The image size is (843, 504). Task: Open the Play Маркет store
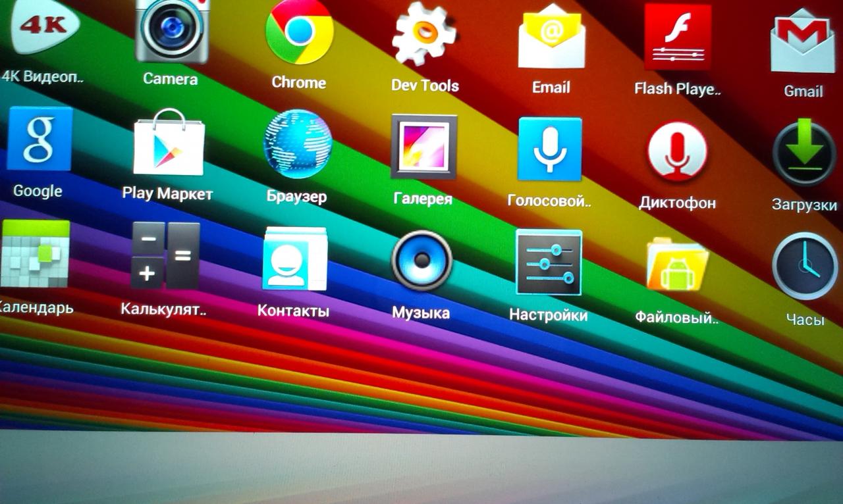point(169,141)
